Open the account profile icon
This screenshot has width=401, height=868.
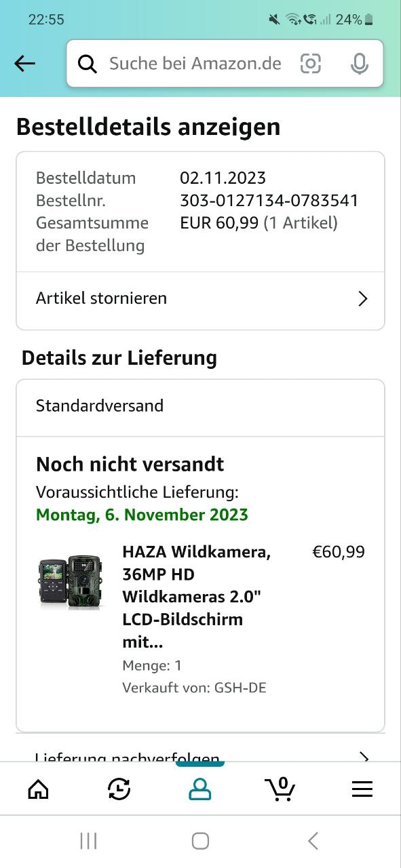click(200, 789)
